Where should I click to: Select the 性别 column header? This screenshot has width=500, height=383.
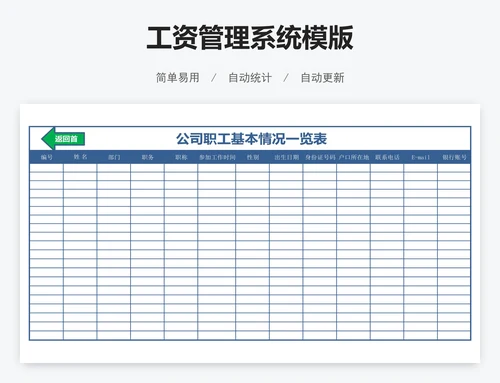(x=253, y=157)
